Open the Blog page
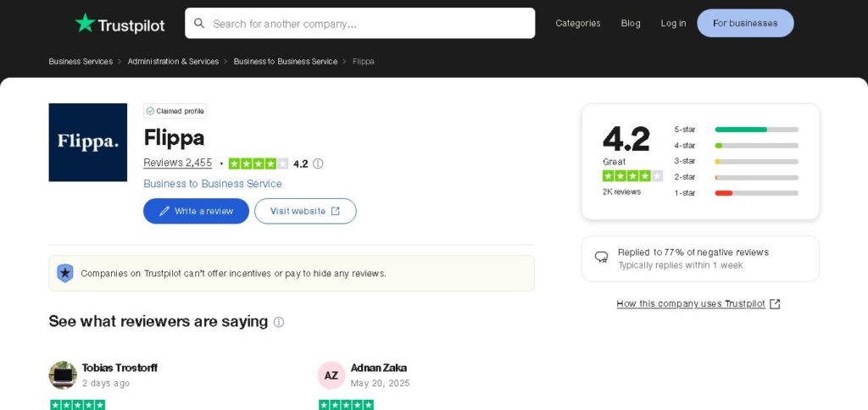 point(631,23)
